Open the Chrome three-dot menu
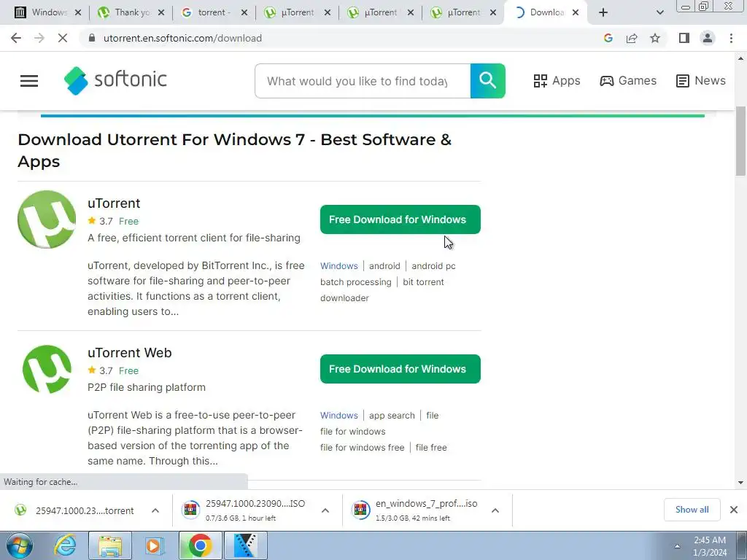 731,38
